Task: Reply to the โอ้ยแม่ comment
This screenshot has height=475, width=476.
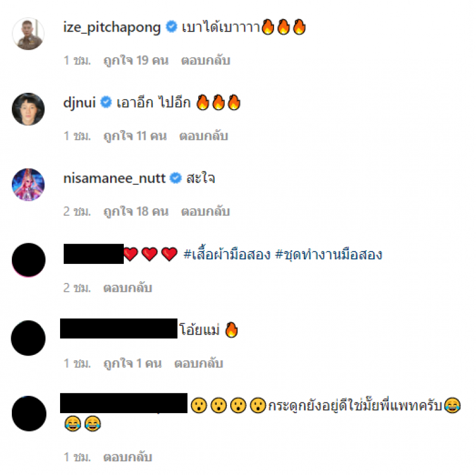Action: tap(199, 363)
